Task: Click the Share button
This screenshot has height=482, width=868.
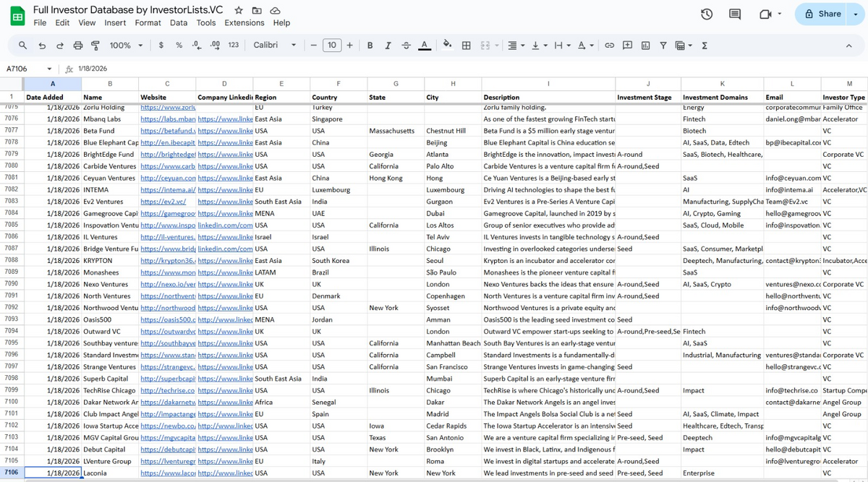Action: click(826, 14)
